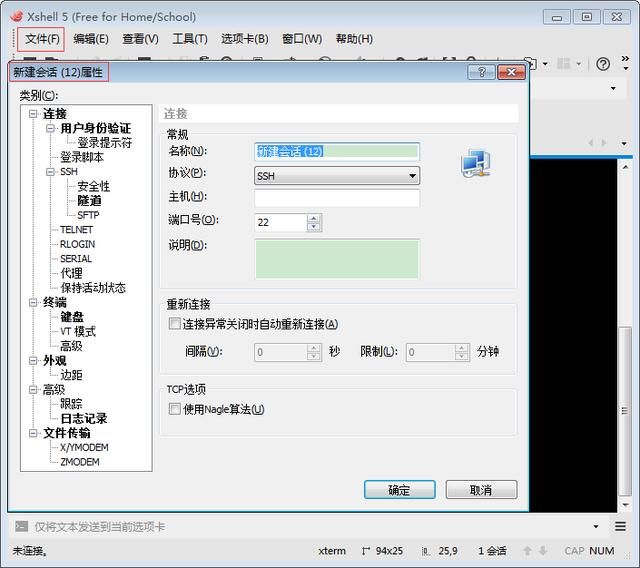640x568 pixels.
Task: Collapse the SSH tree node
Action: click(x=50, y=172)
